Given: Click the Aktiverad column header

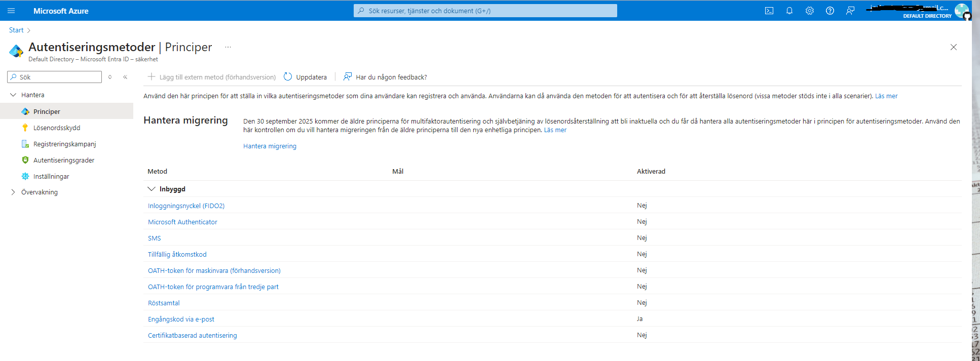Looking at the screenshot, I should pyautogui.click(x=651, y=171).
